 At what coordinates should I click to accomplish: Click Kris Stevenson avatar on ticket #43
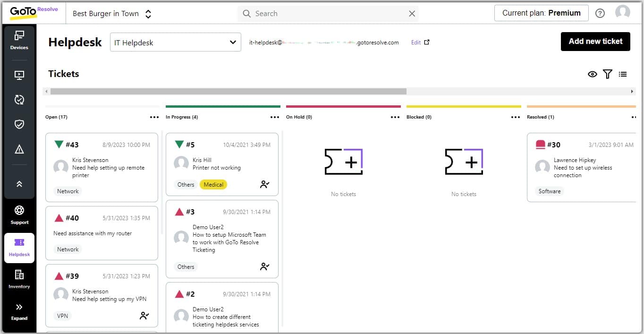61,167
